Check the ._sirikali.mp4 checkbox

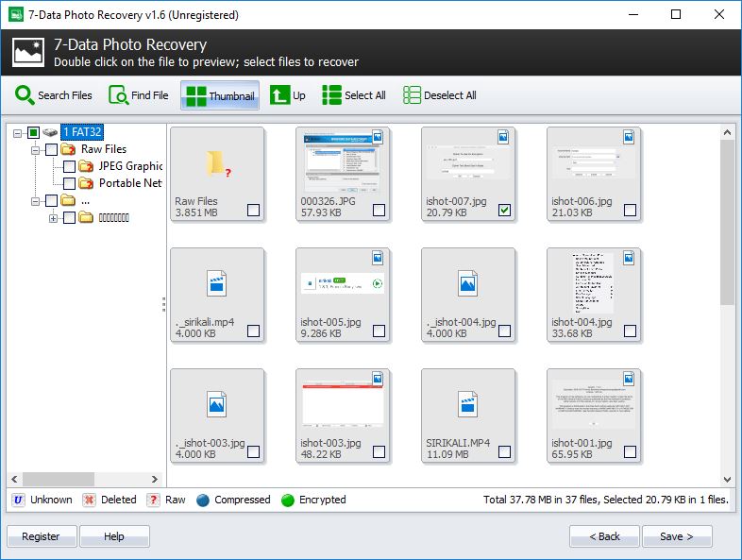[x=254, y=331]
